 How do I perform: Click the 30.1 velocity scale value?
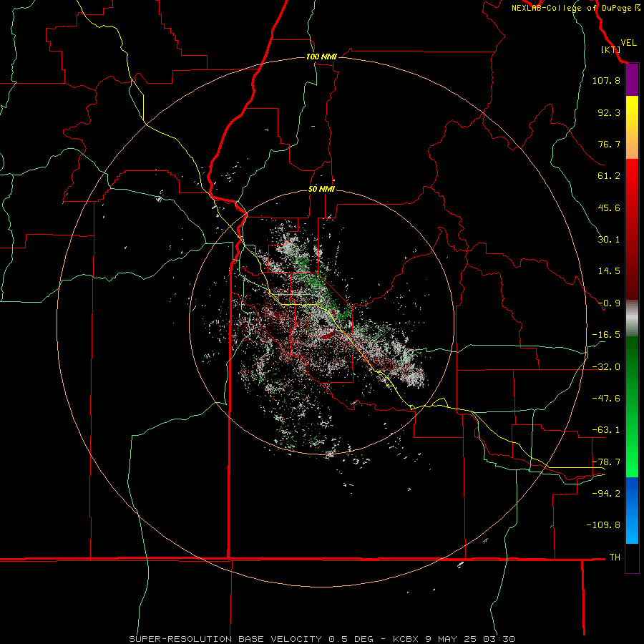(609, 240)
